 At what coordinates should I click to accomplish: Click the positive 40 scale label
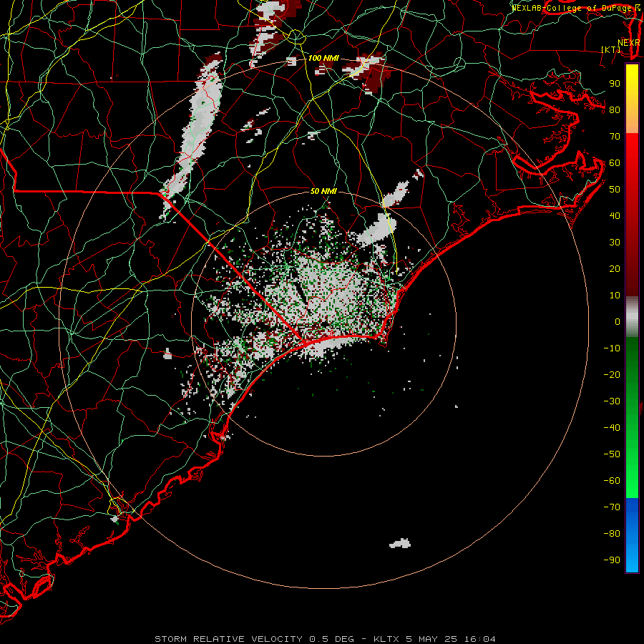coord(615,216)
